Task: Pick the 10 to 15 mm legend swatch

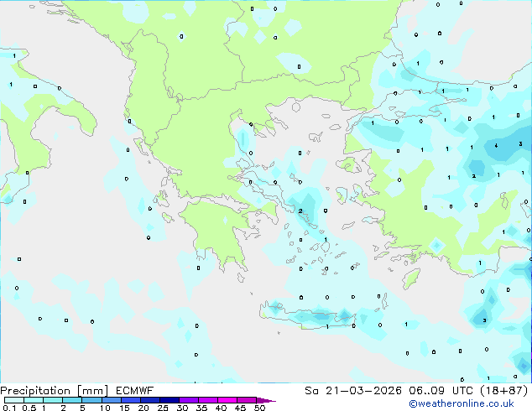Action: tap(112, 400)
